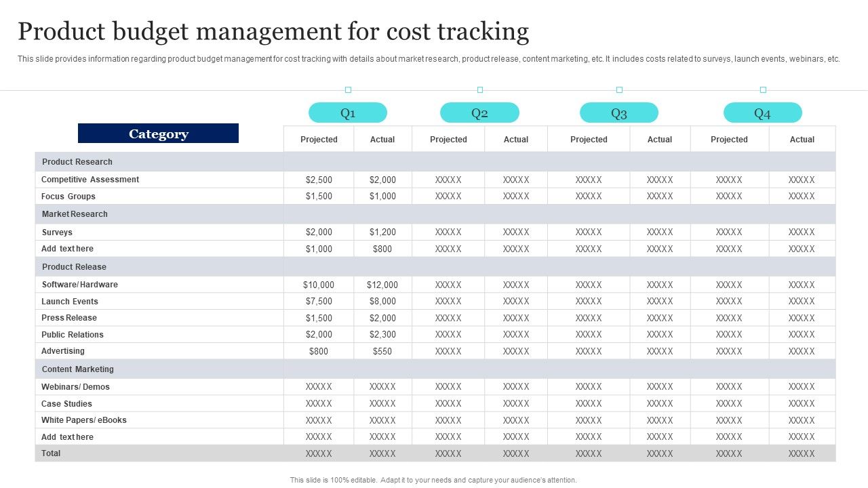
Task: Select Market Research Add text here Q1 actual $800
Action: (382, 249)
